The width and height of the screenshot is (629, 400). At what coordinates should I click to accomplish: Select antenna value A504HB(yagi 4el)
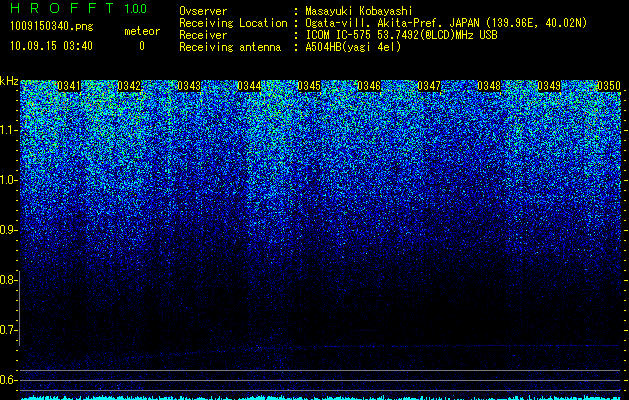click(x=353, y=47)
